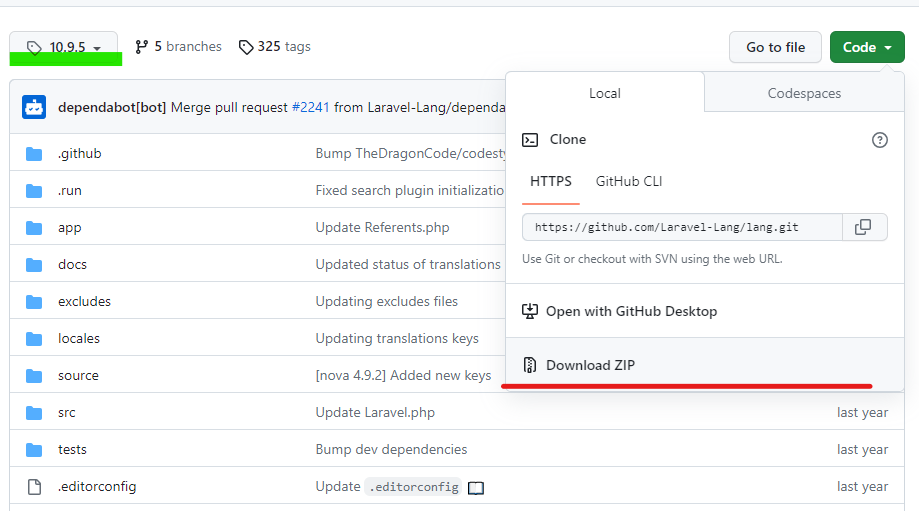Open the .github folder
Viewport: 919px width, 511px height.
coord(80,154)
